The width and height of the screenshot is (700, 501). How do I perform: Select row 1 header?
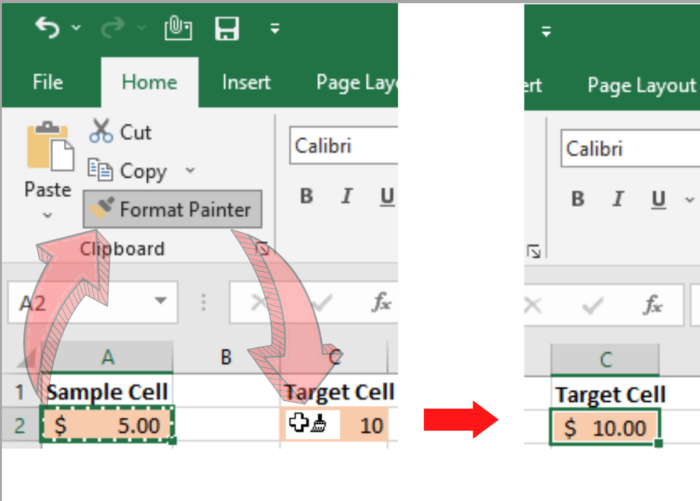pyautogui.click(x=20, y=392)
